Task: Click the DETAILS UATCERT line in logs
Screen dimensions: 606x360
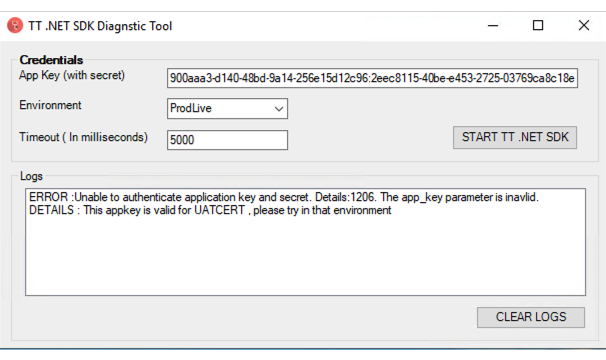Action: tap(210, 210)
